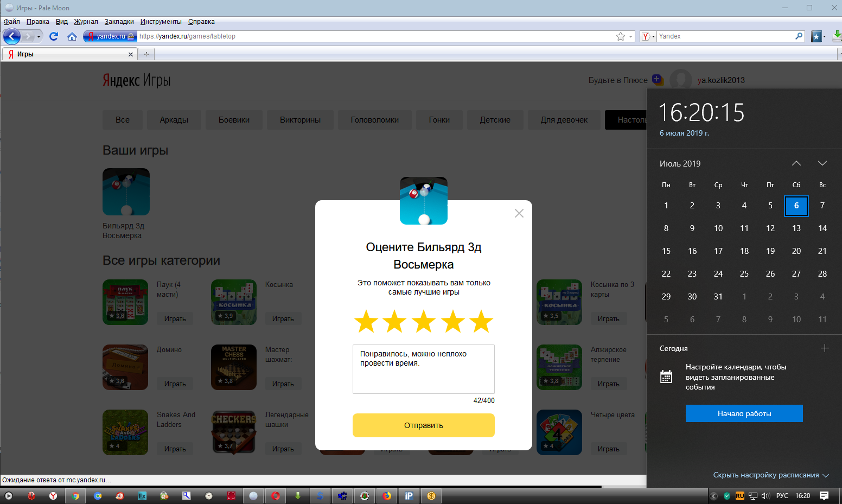Open the Windows action center notifications icon

pos(824,496)
